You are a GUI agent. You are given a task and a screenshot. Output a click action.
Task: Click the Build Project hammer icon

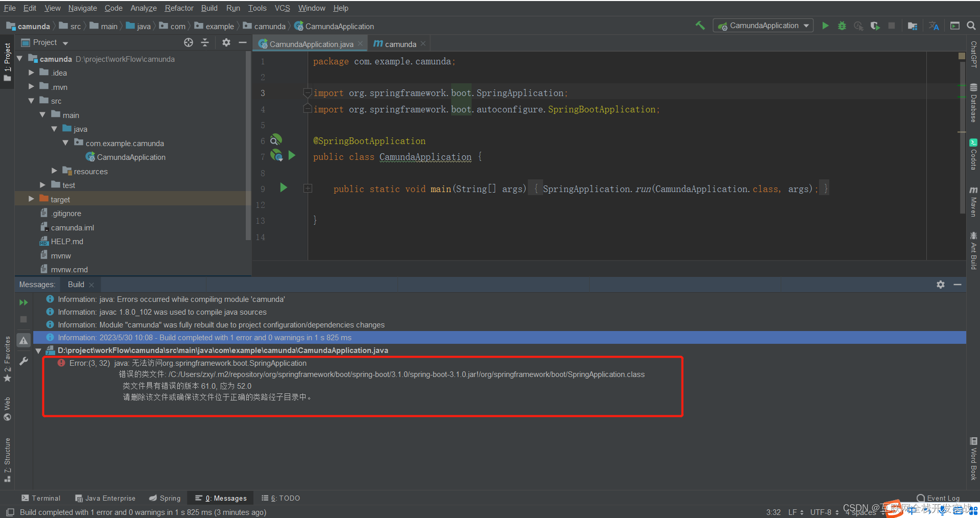click(700, 26)
